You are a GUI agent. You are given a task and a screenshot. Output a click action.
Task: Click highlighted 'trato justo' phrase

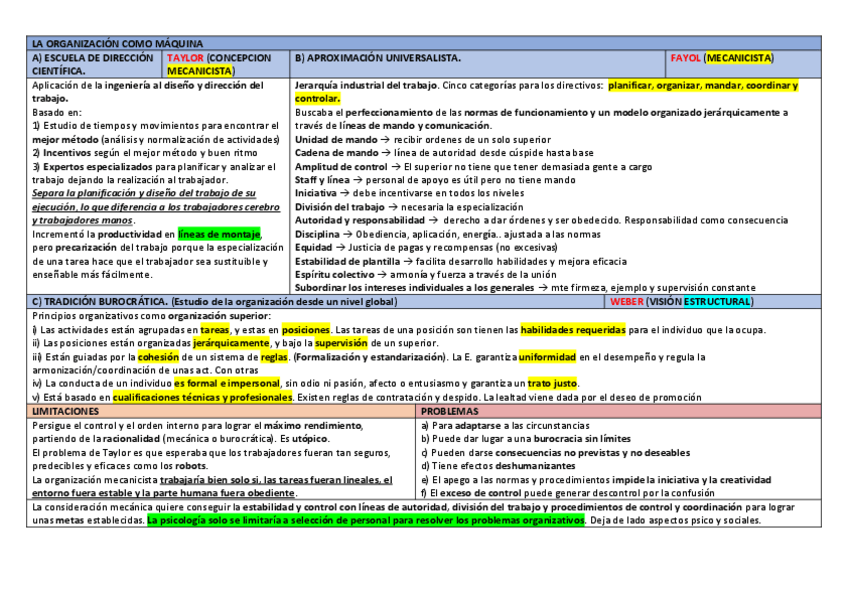[x=553, y=383]
